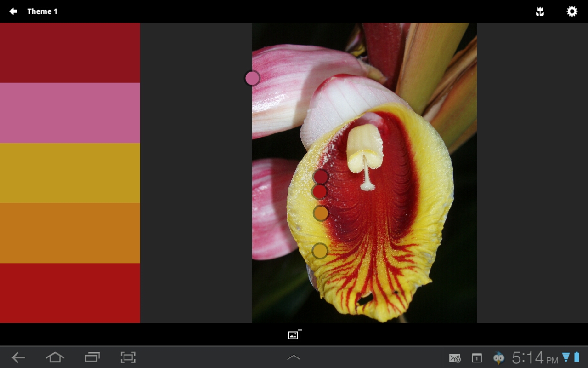Select the bright red picker marker on photo

click(319, 192)
